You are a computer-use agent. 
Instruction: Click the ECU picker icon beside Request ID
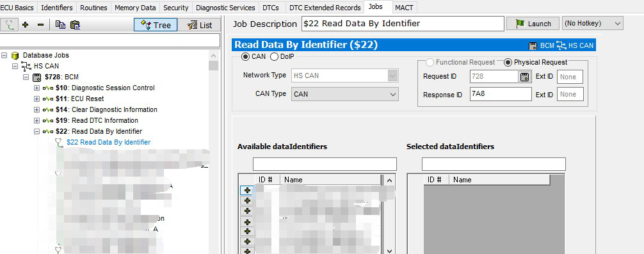click(x=524, y=77)
